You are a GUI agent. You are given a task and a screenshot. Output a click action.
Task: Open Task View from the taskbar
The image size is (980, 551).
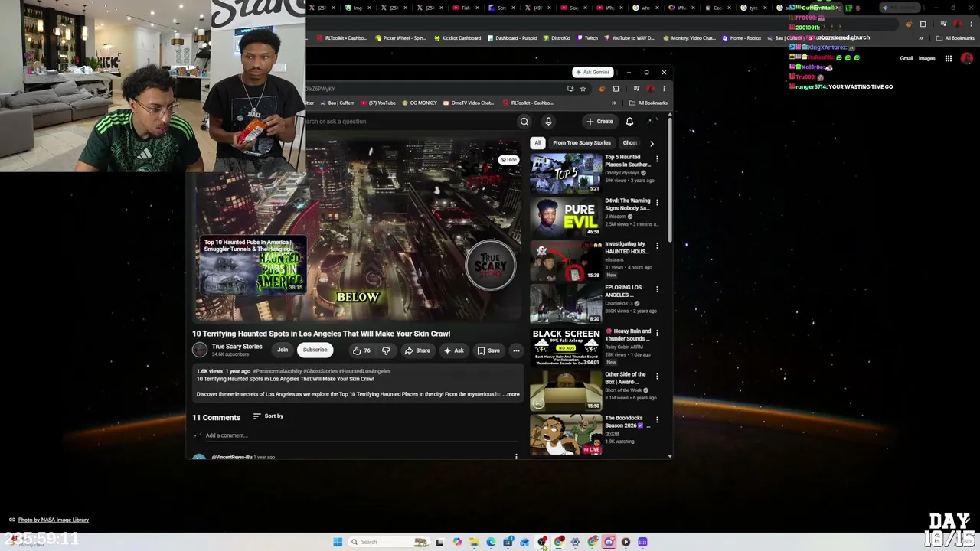439,542
